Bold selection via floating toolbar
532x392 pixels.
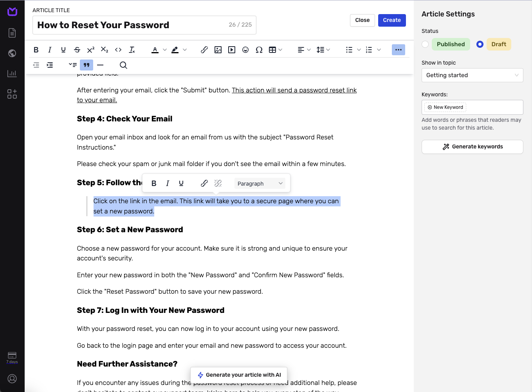coord(154,183)
